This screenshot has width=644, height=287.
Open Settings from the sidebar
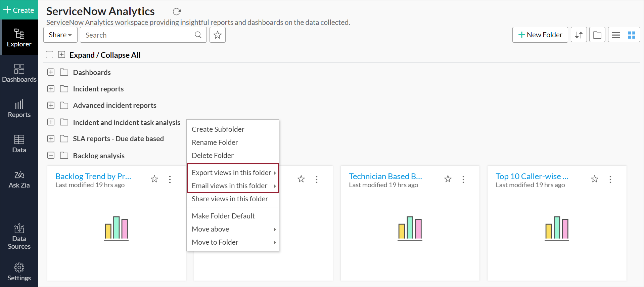click(x=19, y=272)
